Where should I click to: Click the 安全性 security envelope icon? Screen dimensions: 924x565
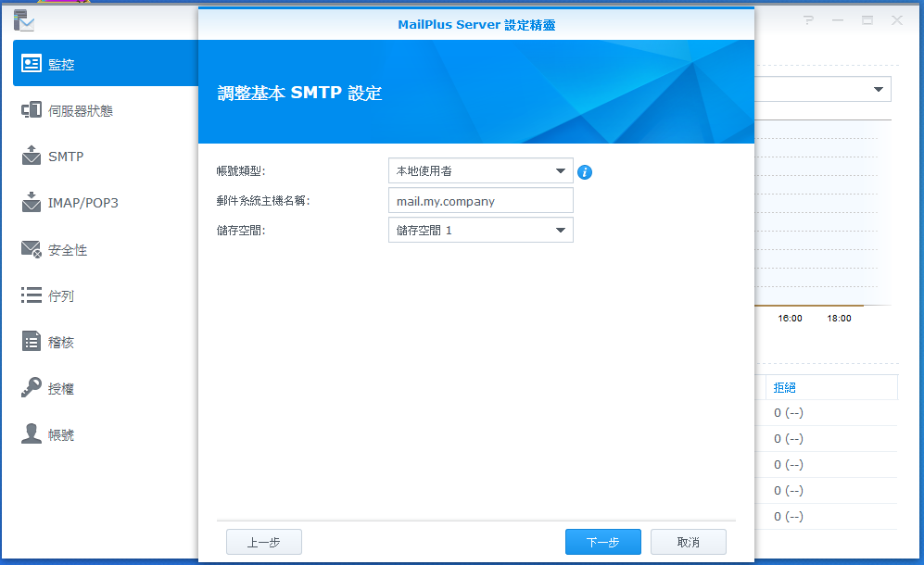(32, 249)
